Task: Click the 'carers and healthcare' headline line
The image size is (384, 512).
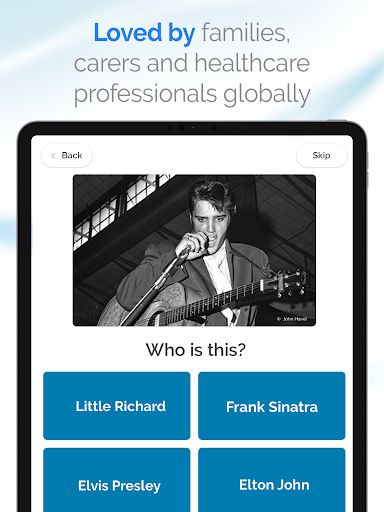Action: (x=192, y=63)
